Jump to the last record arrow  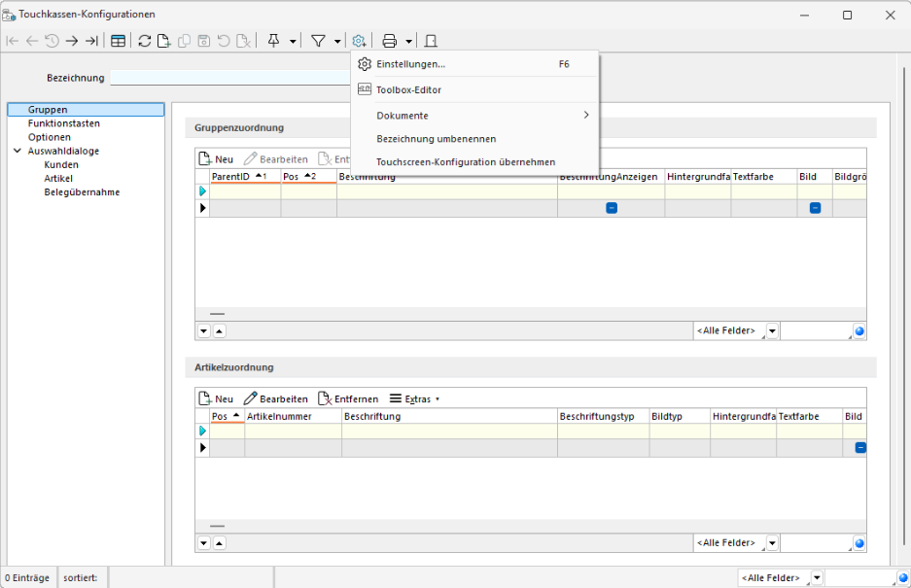point(91,41)
